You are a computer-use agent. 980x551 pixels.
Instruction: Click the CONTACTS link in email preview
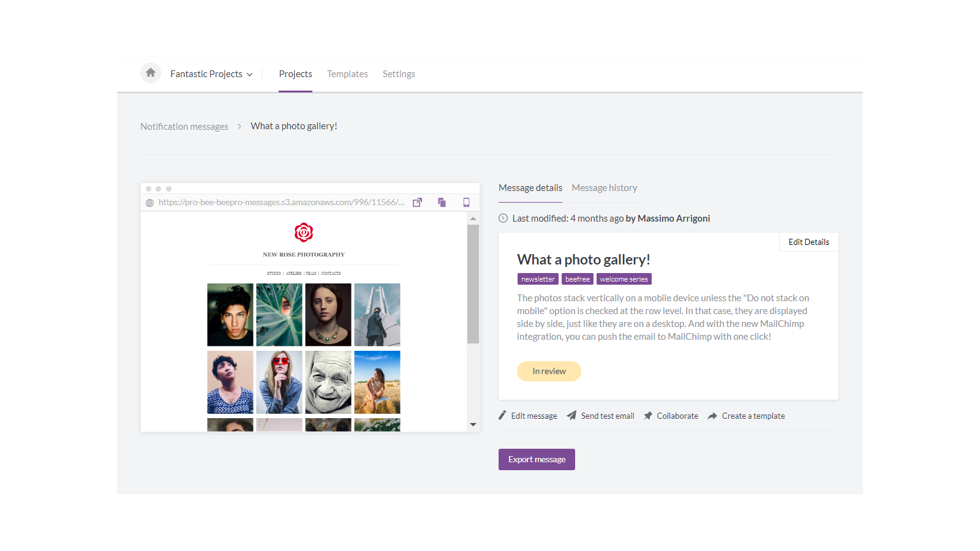click(x=331, y=274)
